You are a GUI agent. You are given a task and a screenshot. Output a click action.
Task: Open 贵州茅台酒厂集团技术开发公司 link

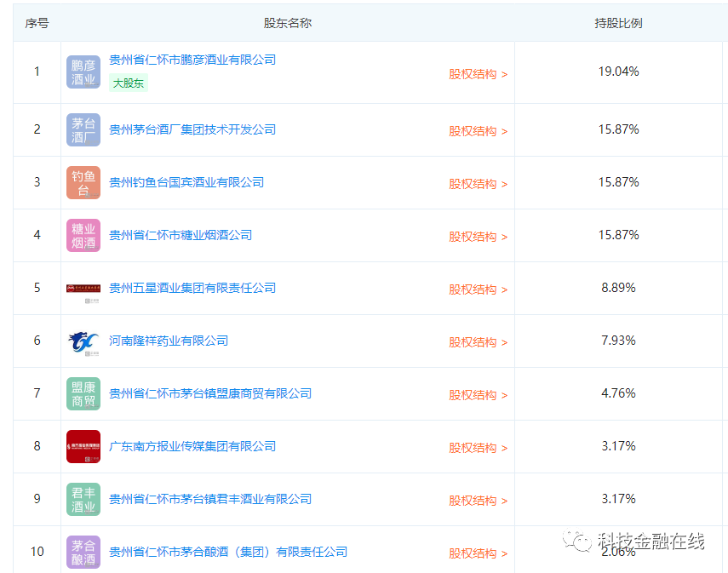pos(192,129)
